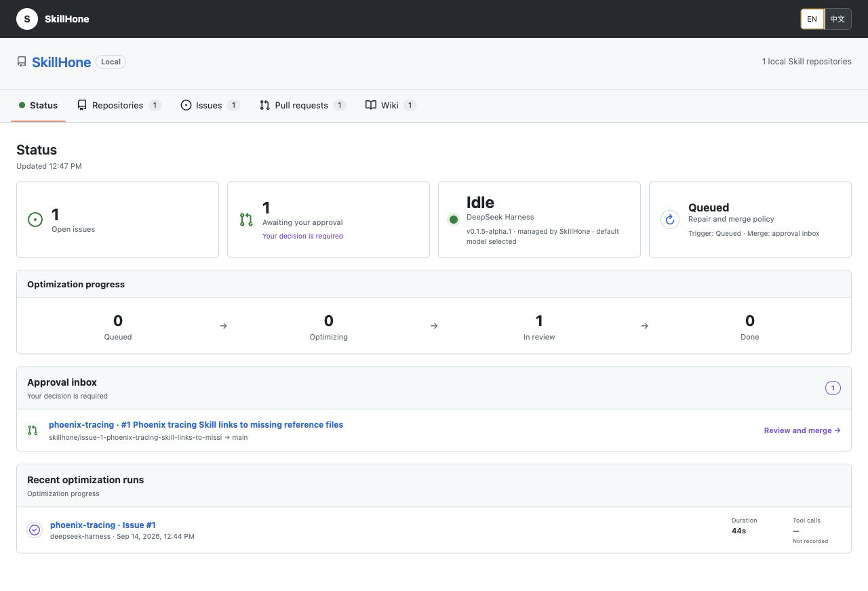Click the SkillHone brand name in header
This screenshot has height=591, width=868.
click(x=67, y=19)
